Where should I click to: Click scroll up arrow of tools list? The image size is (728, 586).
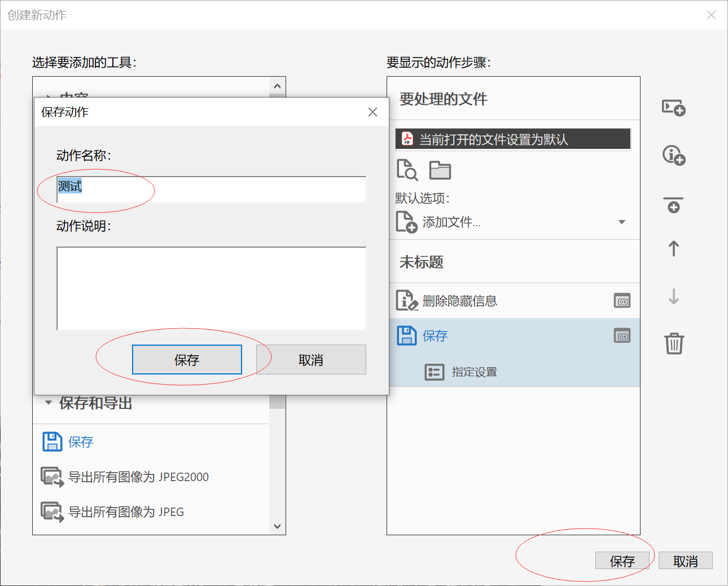[277, 86]
